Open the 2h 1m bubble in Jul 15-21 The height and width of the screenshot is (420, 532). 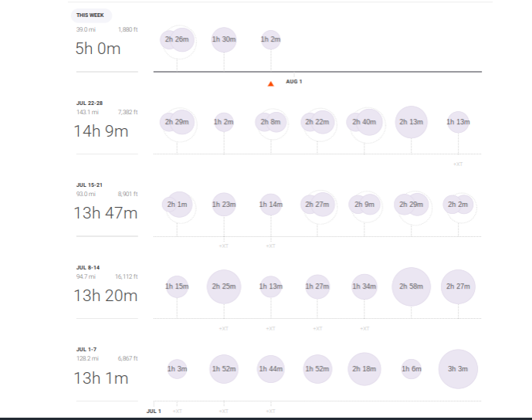click(178, 205)
